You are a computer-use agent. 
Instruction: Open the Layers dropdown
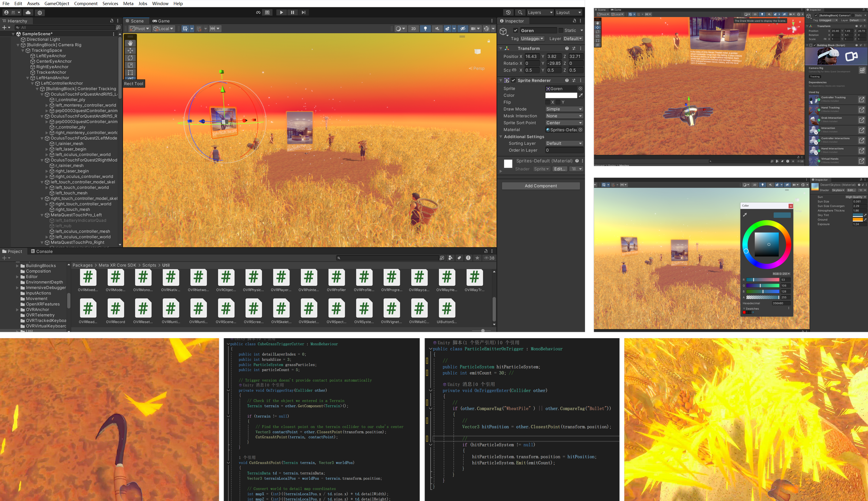click(x=540, y=12)
